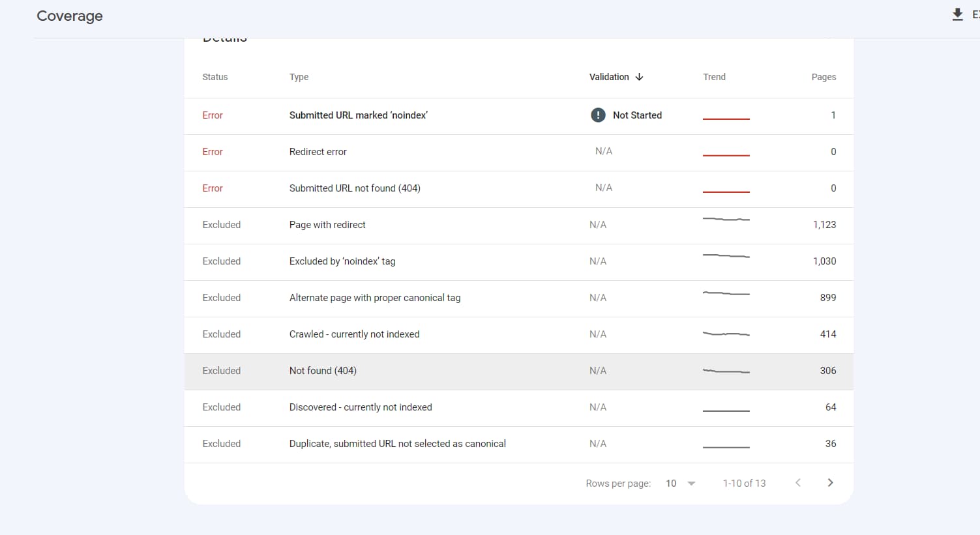Open Duplicate, submitted URL not selected row
The width and height of the screenshot is (980, 535).
point(518,444)
